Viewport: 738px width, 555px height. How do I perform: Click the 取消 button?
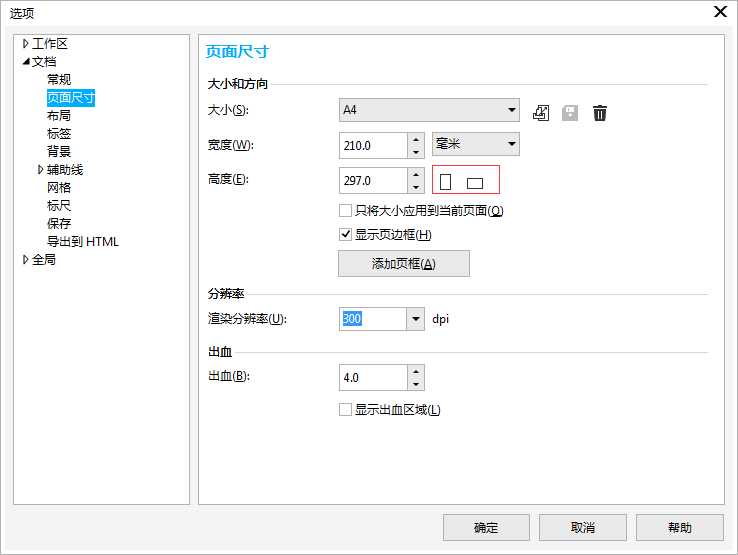point(583,528)
